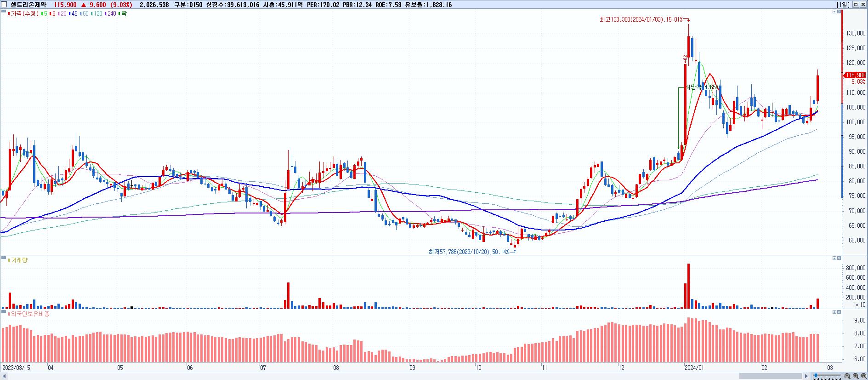The width and height of the screenshot is (868, 380).
Task: Tick the checkbox beside 셀트리온제약
Action: (4, 5)
